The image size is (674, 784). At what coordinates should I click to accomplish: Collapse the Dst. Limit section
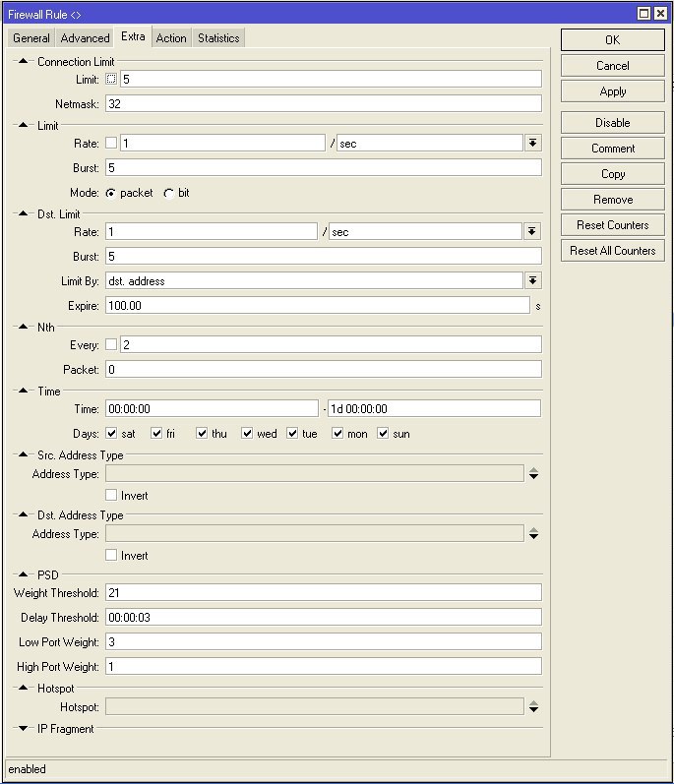click(23, 213)
